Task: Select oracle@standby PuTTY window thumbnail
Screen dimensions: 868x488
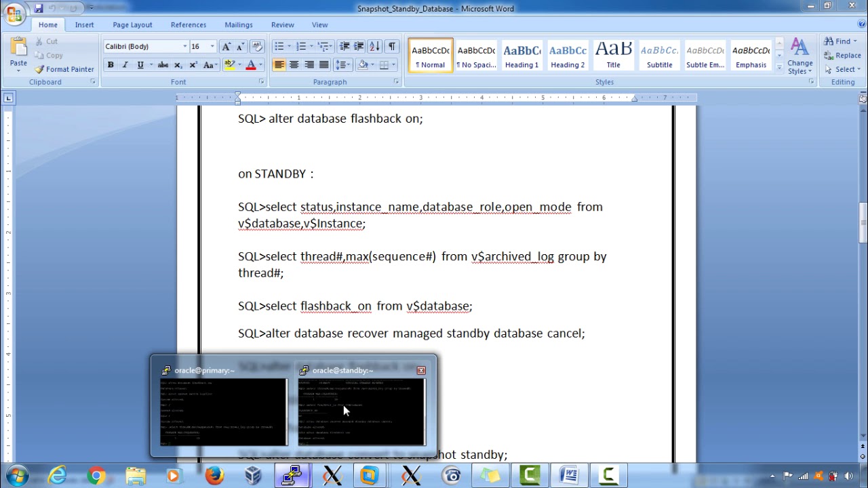Action: click(361, 407)
